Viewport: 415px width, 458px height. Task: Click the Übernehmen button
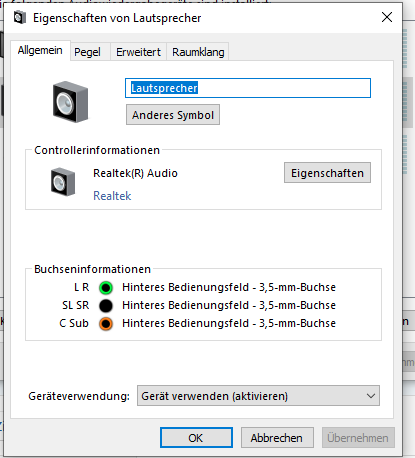coord(358,438)
